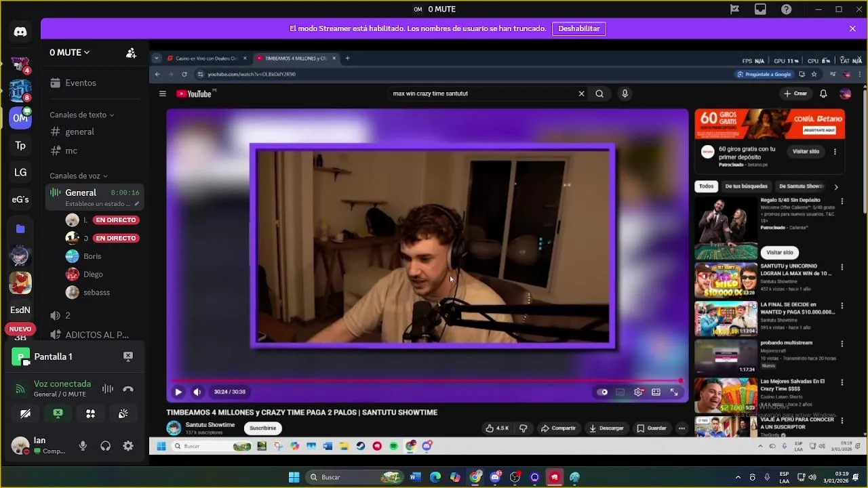868x488 pixels.
Task: Click Suscribirse under the video
Action: (263, 428)
